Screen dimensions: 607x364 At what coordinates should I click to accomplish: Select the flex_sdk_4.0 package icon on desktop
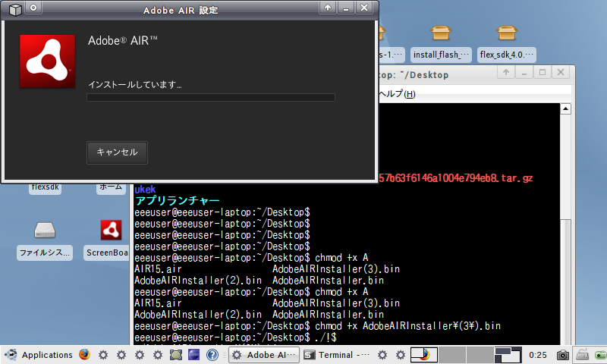point(506,33)
